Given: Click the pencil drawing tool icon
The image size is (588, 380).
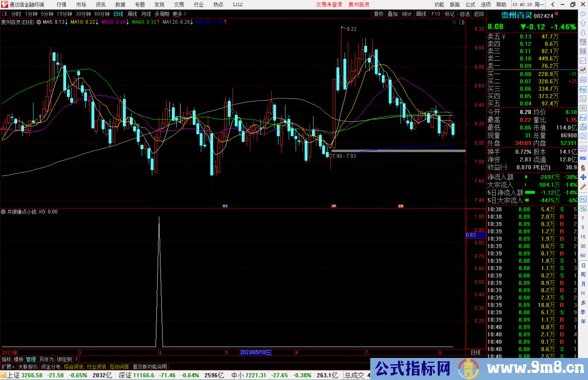Looking at the screenshot, I should point(583,187).
